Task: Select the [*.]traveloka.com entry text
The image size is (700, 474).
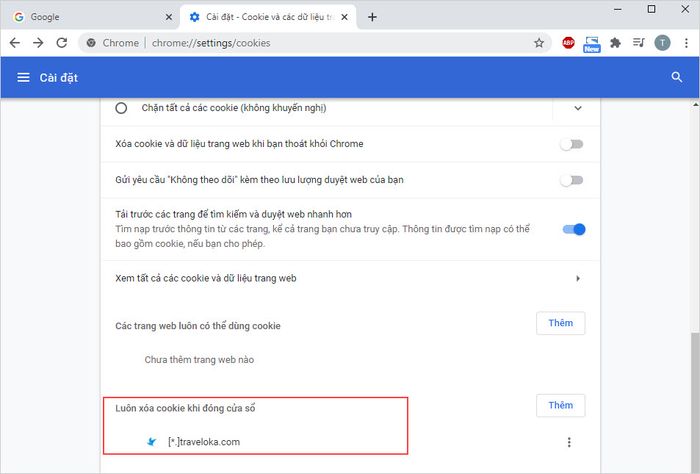Action: pos(204,442)
